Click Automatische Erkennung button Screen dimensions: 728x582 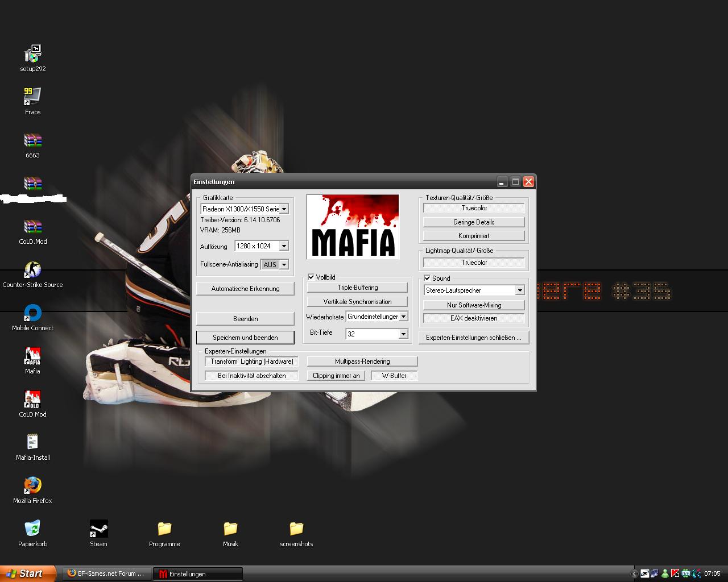pos(245,289)
